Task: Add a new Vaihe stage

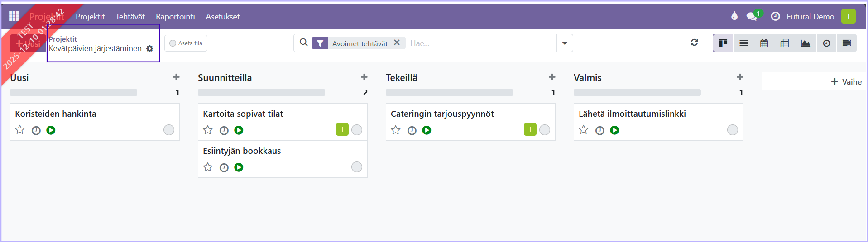Action: point(846,82)
